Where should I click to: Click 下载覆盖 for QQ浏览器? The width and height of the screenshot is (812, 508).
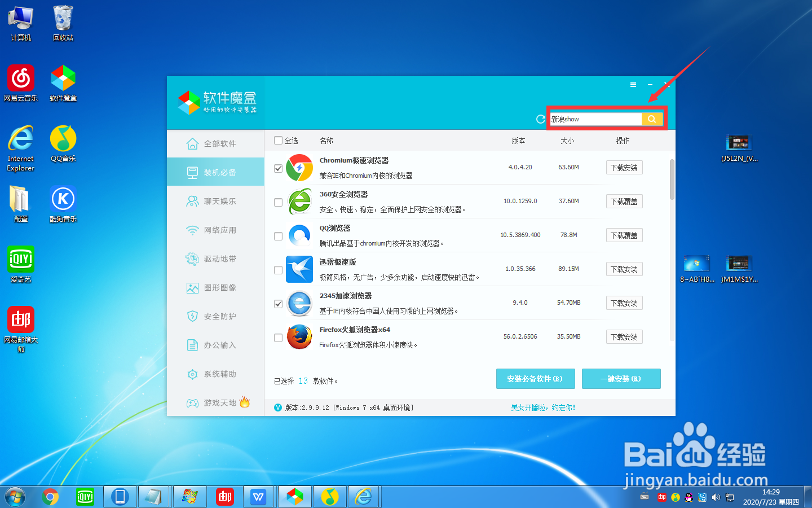[624, 235]
